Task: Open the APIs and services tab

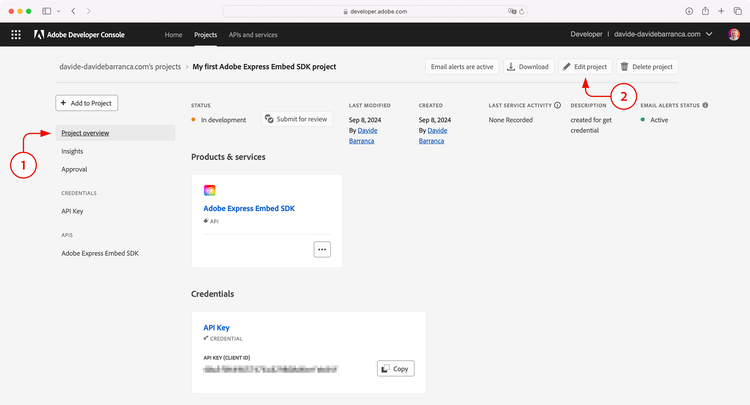Action: click(x=253, y=34)
